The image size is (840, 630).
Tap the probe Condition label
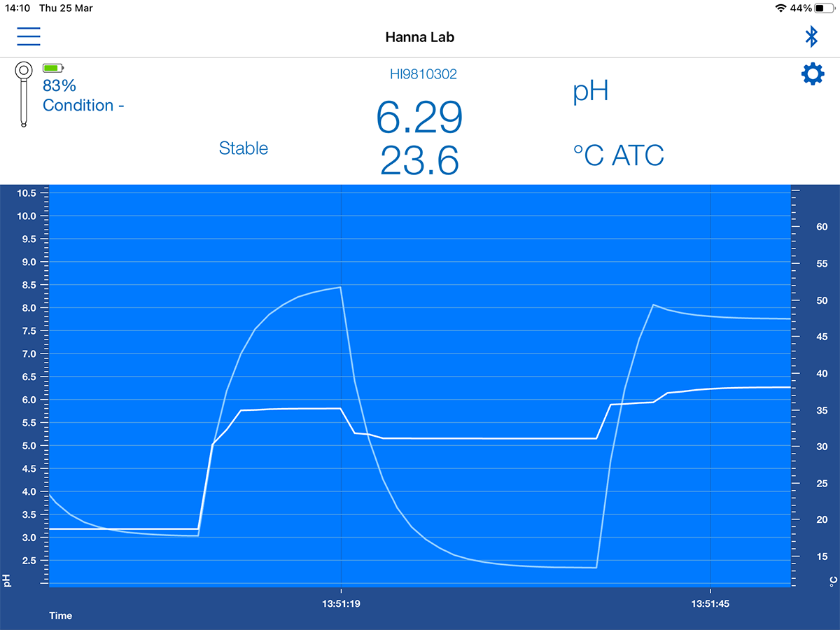click(83, 106)
